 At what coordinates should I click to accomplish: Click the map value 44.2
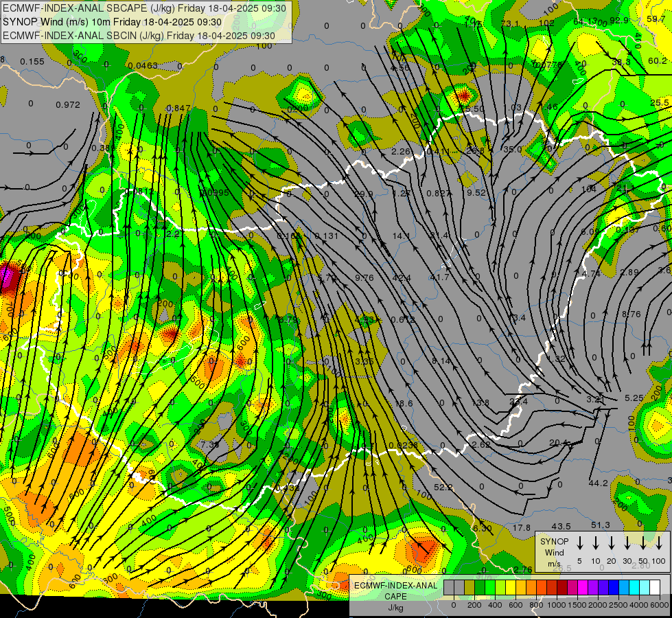click(x=599, y=483)
